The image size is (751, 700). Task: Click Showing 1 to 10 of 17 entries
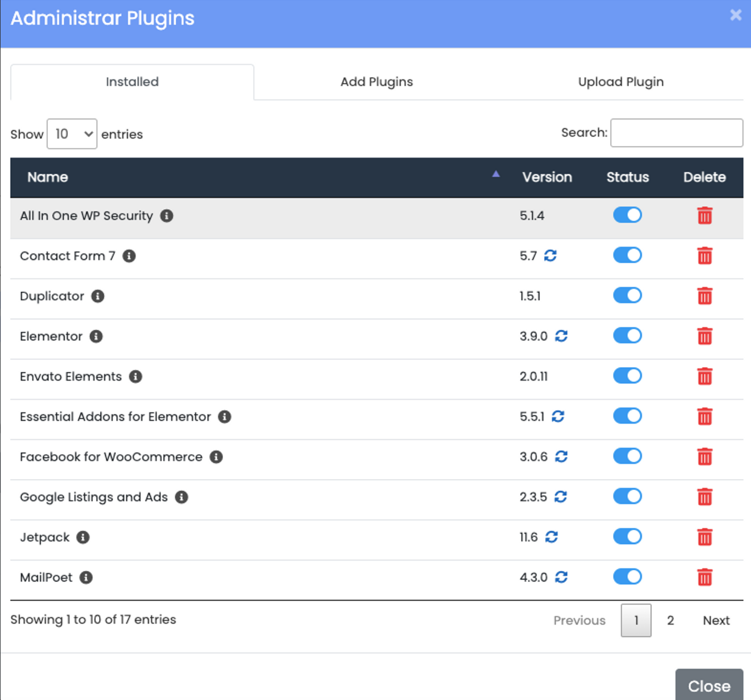(x=93, y=619)
